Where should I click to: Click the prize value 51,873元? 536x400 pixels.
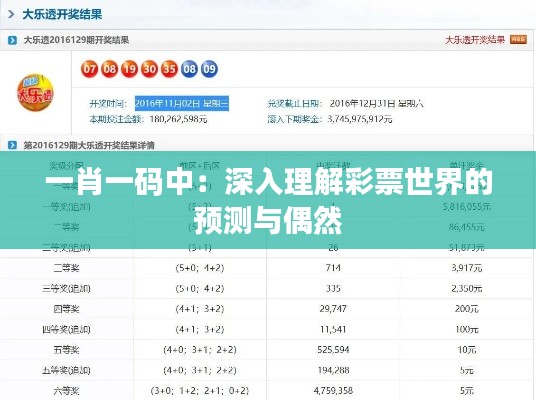pos(467,247)
